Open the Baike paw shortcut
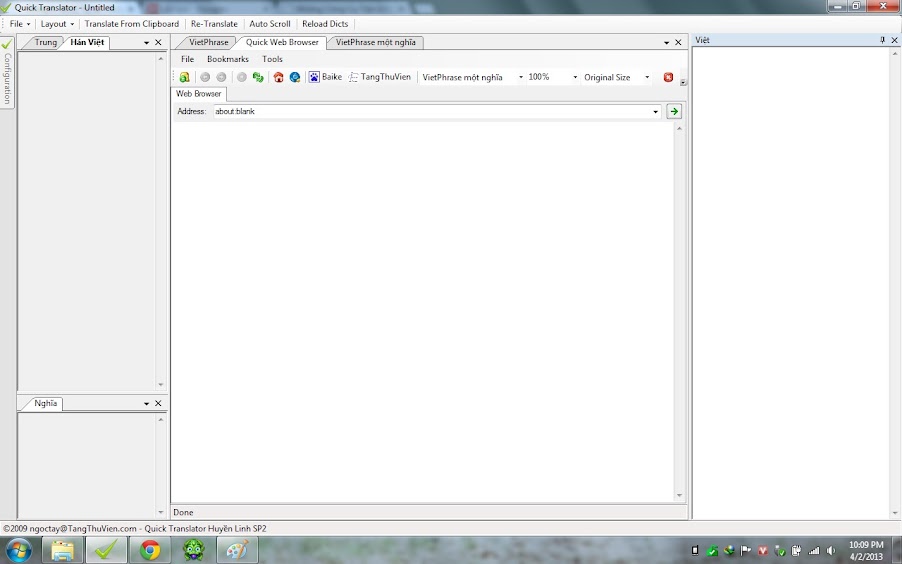The width and height of the screenshot is (902, 564). pos(325,77)
